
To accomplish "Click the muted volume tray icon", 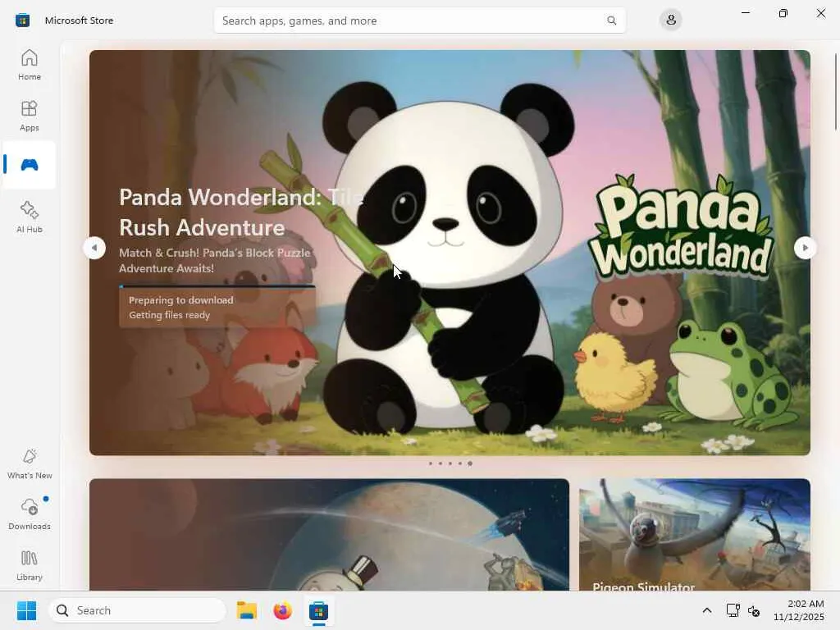I will pyautogui.click(x=754, y=610).
